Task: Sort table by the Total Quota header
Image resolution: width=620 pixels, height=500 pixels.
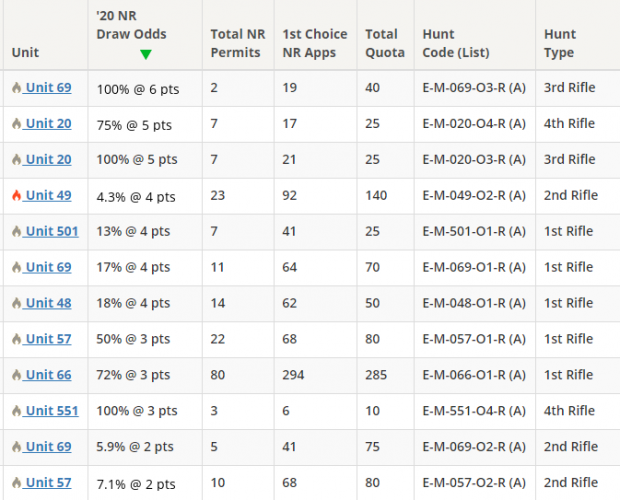Action: [385, 42]
